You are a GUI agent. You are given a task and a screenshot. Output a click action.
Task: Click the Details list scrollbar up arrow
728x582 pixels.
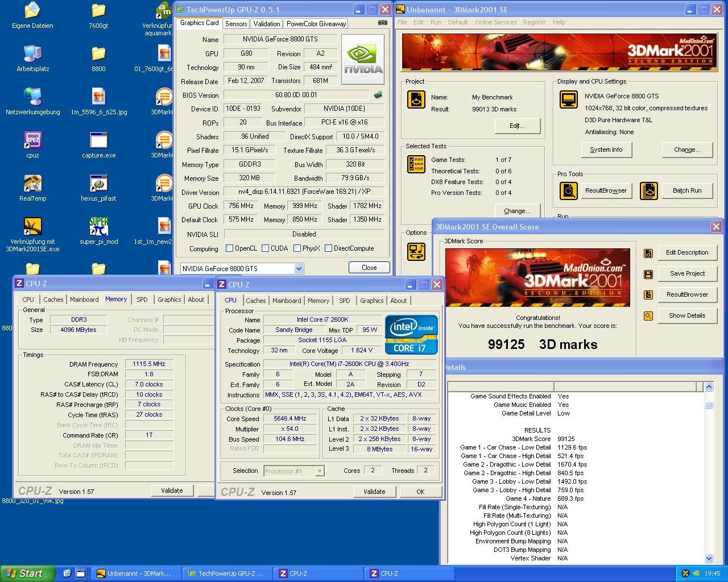tap(709, 386)
